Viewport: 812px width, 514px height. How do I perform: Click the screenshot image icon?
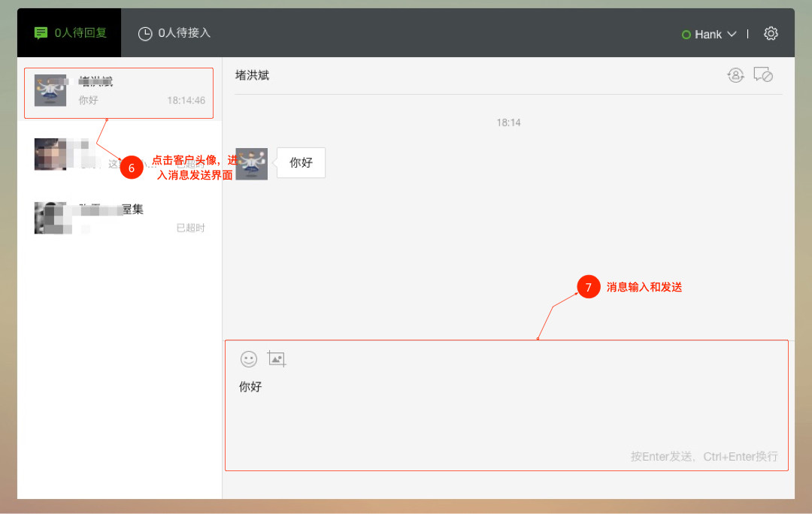point(277,358)
